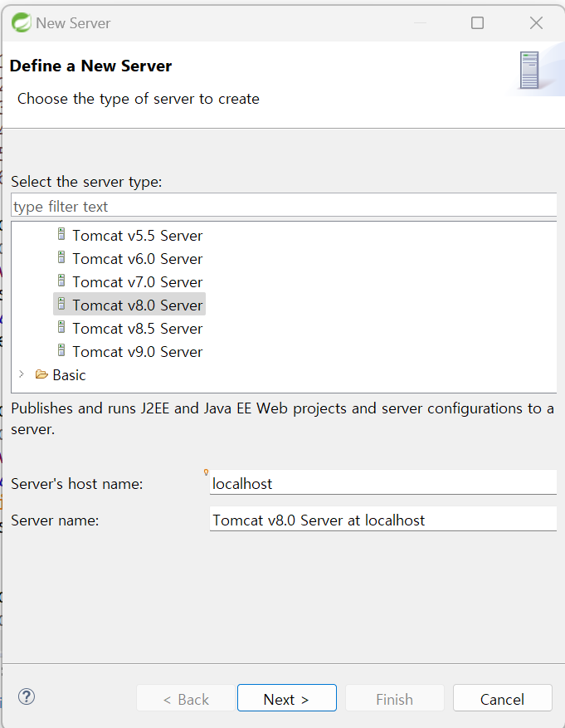The image size is (565, 728).
Task: Select Tomcat v6.0 Server
Action: 137,259
